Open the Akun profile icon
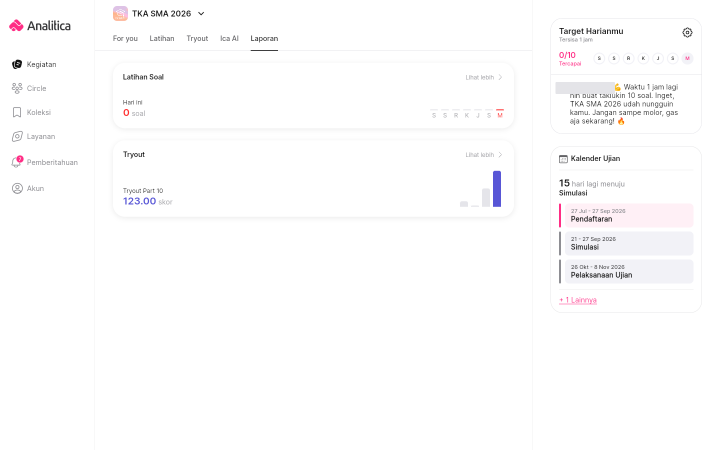This screenshot has width=720, height=450. [17, 188]
